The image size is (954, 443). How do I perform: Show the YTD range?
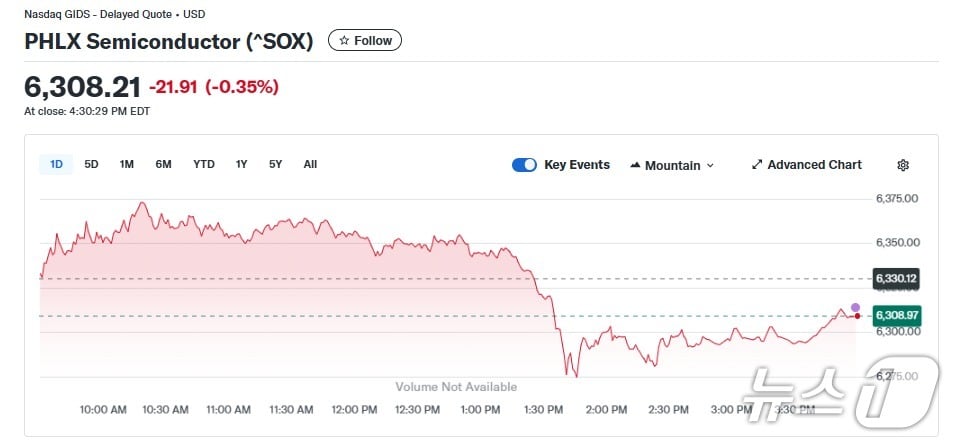tap(203, 164)
